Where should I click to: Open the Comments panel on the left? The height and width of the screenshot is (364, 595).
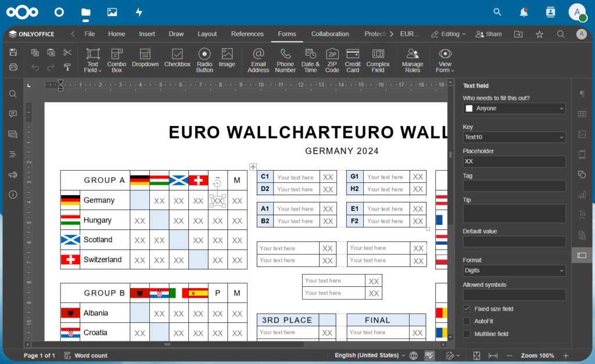point(12,114)
